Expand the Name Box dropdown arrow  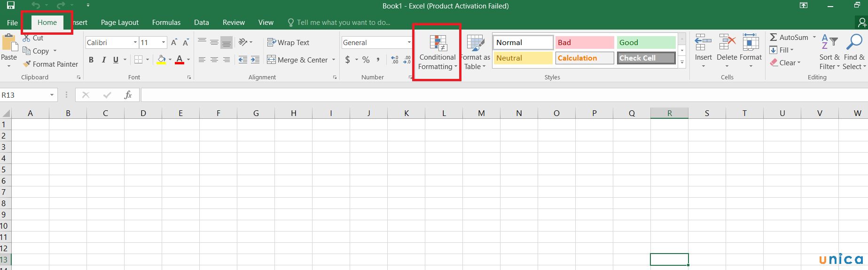[x=52, y=95]
